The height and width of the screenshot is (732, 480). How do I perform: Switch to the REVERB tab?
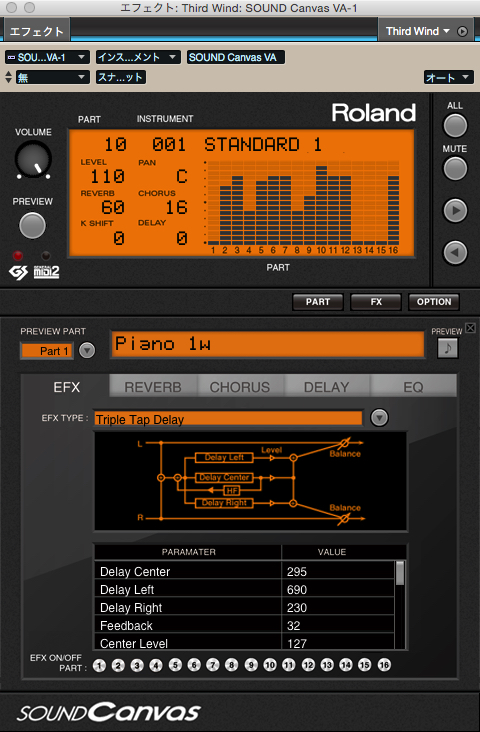pos(153,387)
